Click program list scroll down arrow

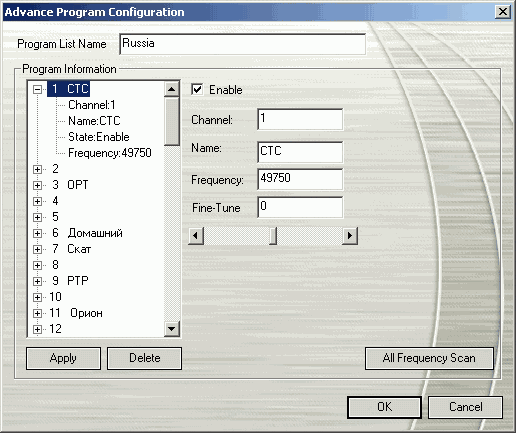[x=172, y=329]
